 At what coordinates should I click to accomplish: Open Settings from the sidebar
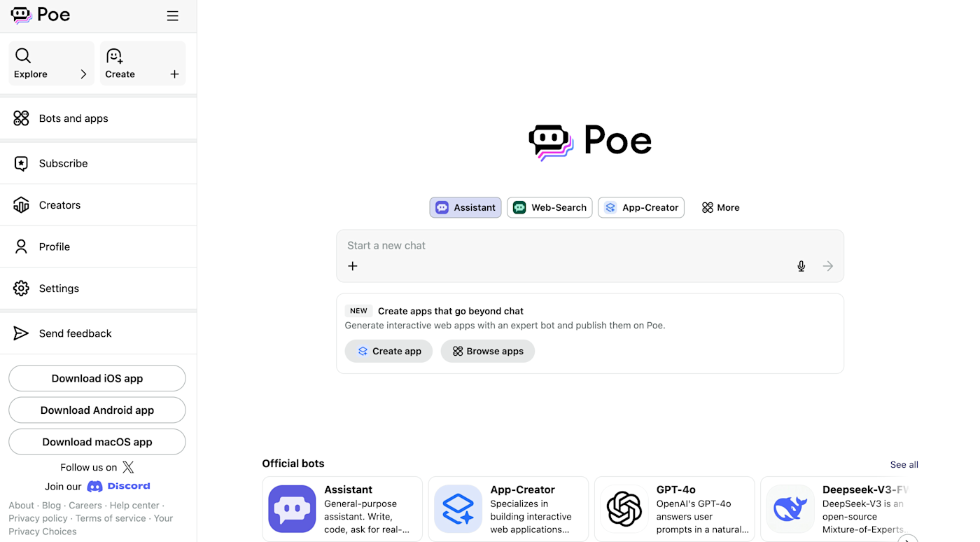98,289
